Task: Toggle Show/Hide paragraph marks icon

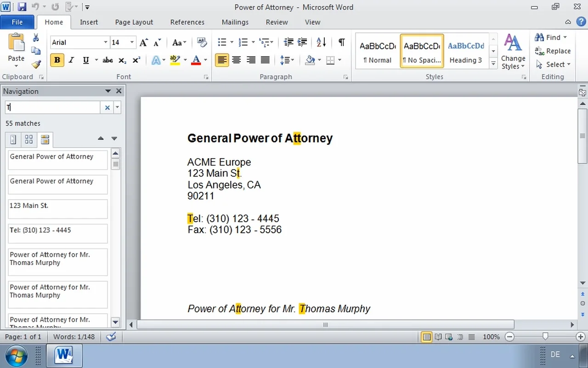Action: [341, 42]
